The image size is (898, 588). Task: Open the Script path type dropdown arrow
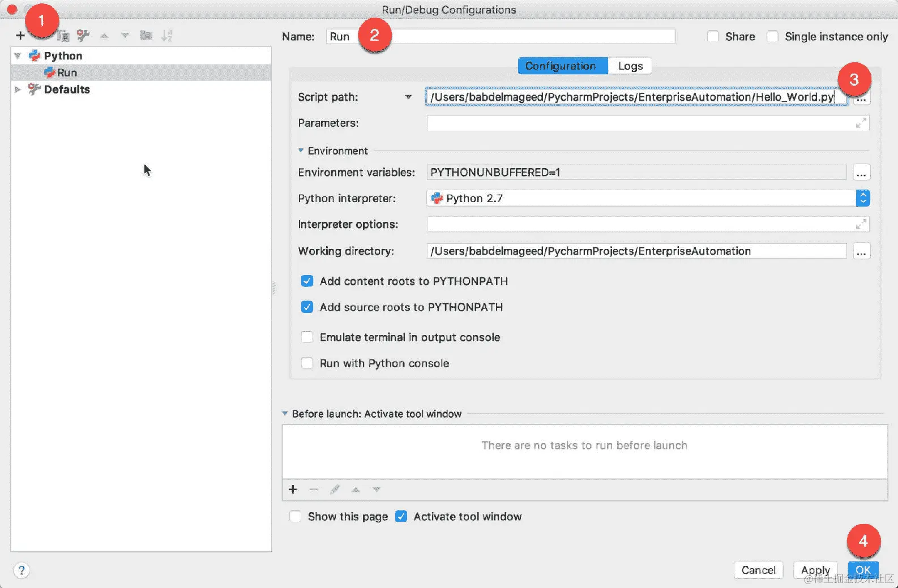pyautogui.click(x=408, y=97)
